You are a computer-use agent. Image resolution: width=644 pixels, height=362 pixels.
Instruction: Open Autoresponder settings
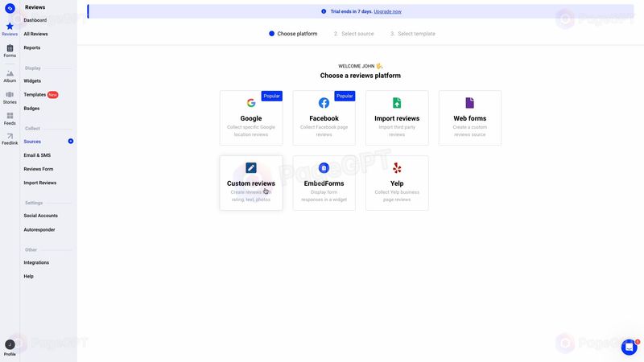(39, 230)
